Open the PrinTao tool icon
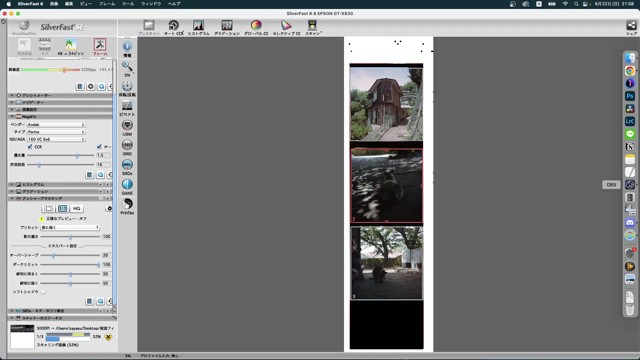This screenshot has width=640, height=360. coord(127,203)
